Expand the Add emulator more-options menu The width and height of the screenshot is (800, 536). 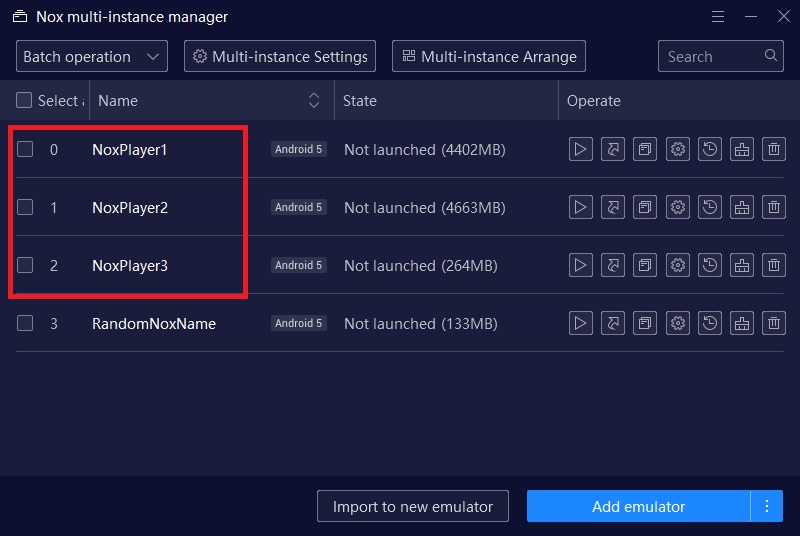[767, 506]
